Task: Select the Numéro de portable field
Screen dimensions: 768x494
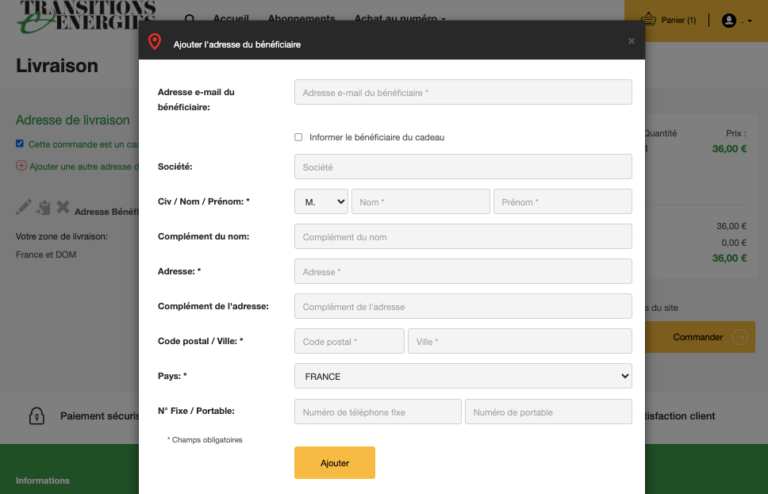Action: tap(548, 412)
